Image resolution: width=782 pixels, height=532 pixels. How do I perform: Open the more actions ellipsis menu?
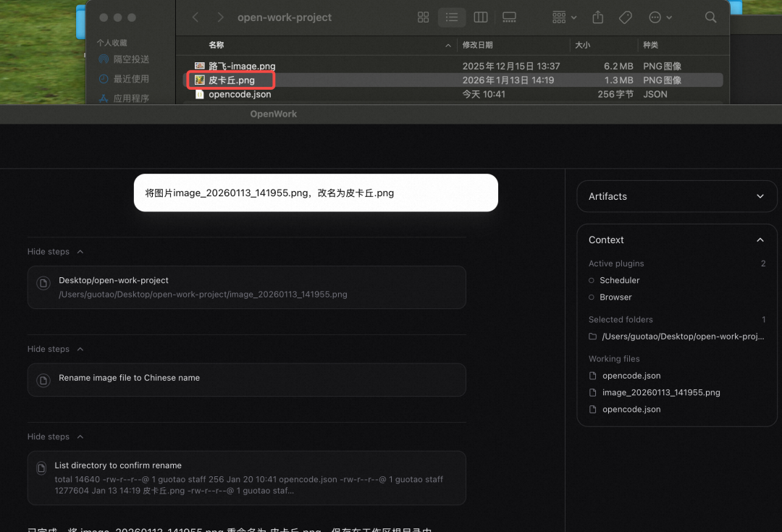[660, 17]
